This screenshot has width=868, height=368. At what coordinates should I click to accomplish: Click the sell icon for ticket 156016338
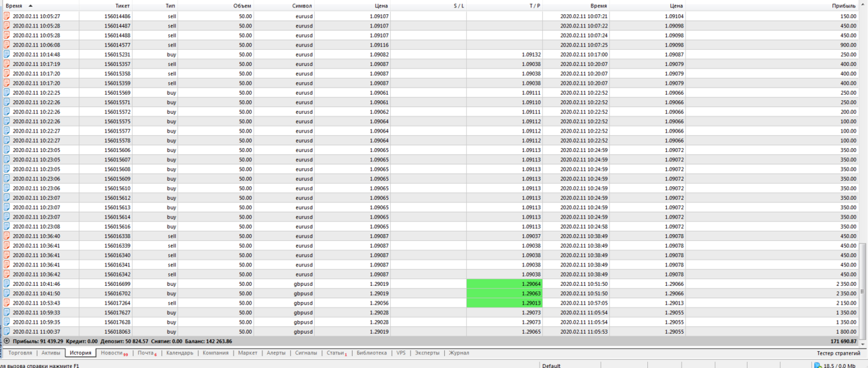point(7,236)
